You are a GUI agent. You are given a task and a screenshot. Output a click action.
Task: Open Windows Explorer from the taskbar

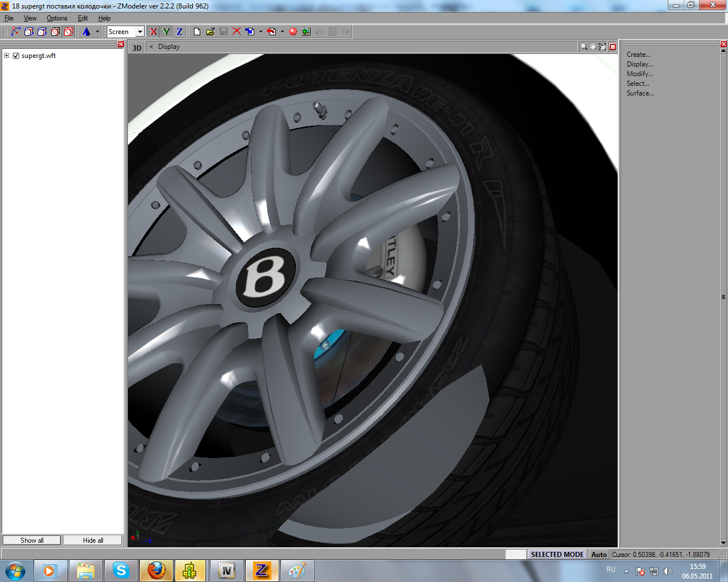click(x=86, y=571)
